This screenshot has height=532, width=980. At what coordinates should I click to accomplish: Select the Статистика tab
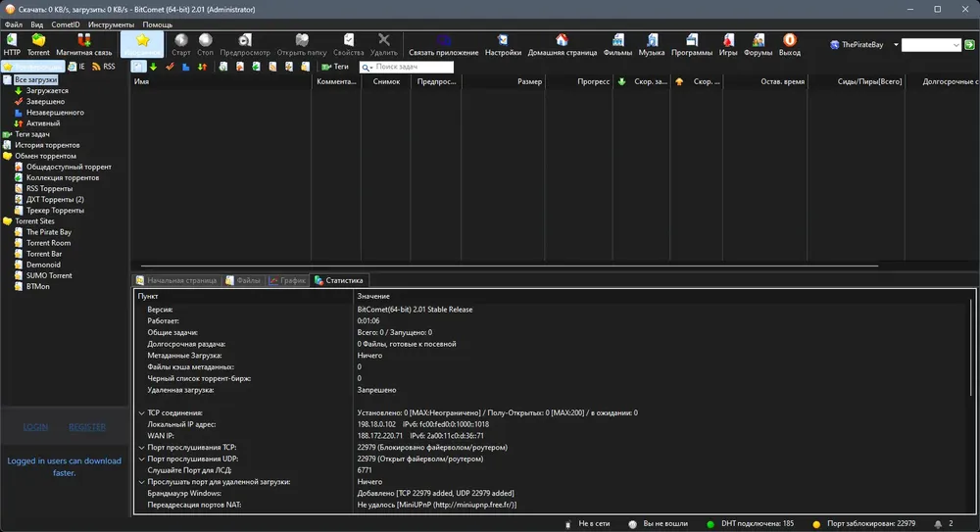click(x=338, y=280)
